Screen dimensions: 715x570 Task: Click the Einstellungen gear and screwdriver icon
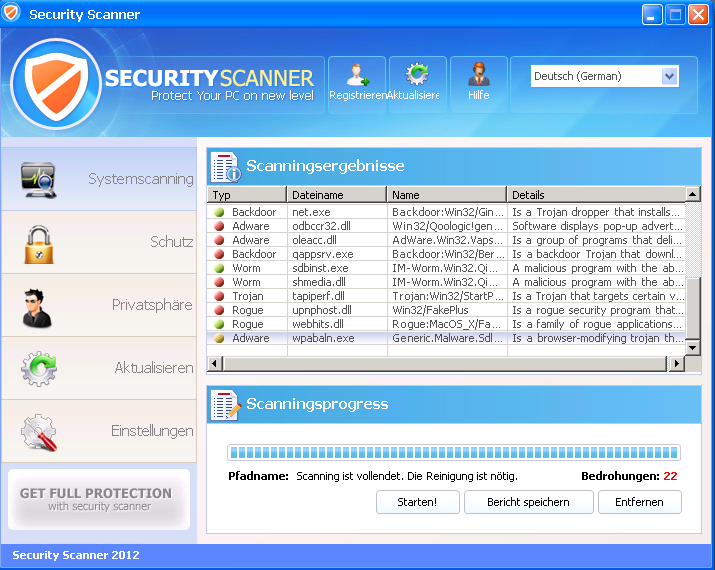39,432
